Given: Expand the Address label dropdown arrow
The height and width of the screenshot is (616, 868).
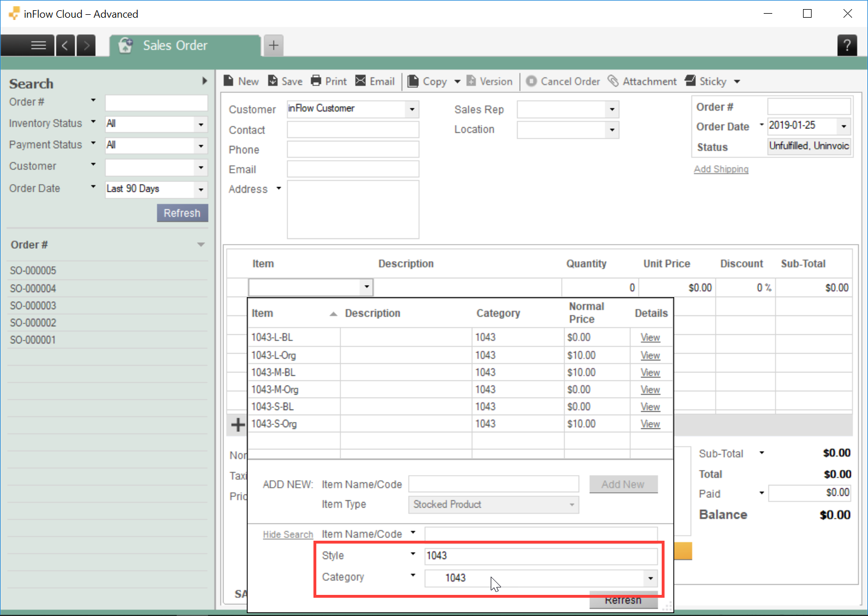Looking at the screenshot, I should pyautogui.click(x=279, y=188).
